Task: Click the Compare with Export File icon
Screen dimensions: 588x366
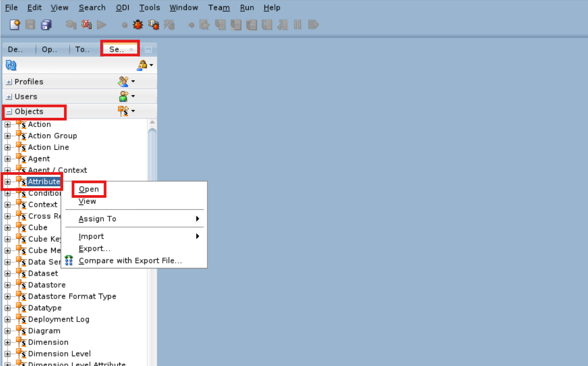Action: point(69,260)
